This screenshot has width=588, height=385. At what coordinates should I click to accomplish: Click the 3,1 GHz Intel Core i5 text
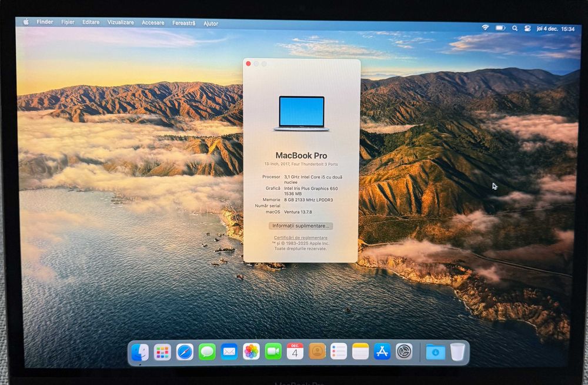pos(313,179)
